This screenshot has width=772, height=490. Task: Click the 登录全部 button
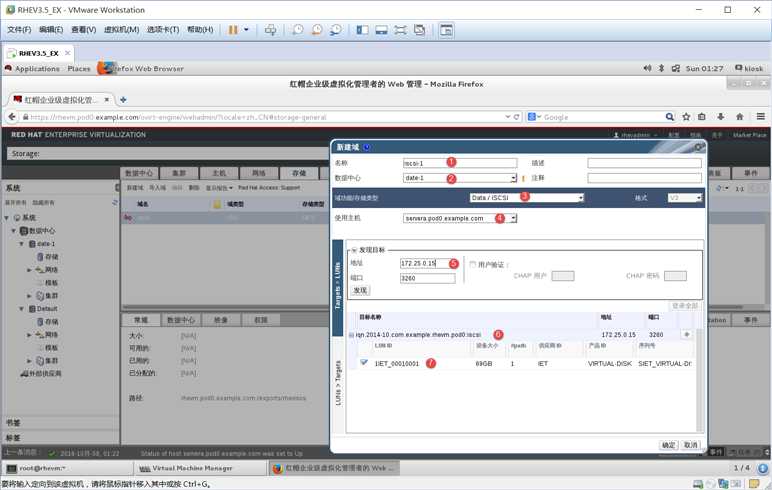click(x=685, y=306)
